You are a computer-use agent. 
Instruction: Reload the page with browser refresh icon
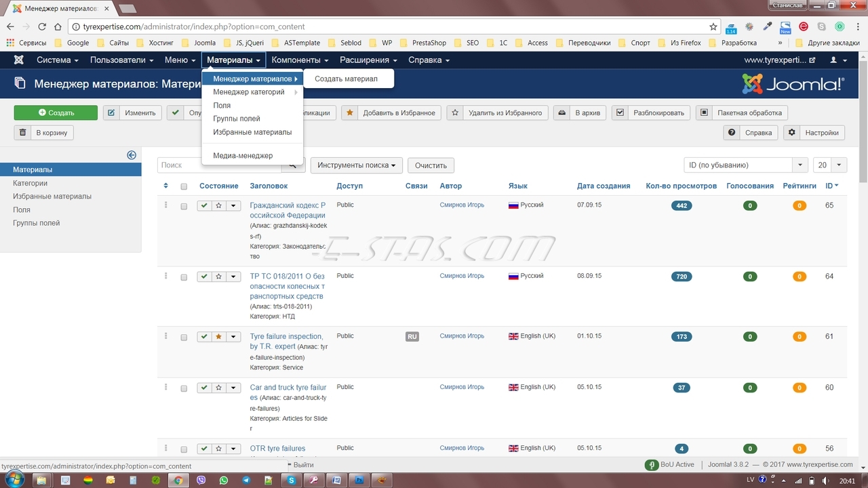tap(42, 27)
